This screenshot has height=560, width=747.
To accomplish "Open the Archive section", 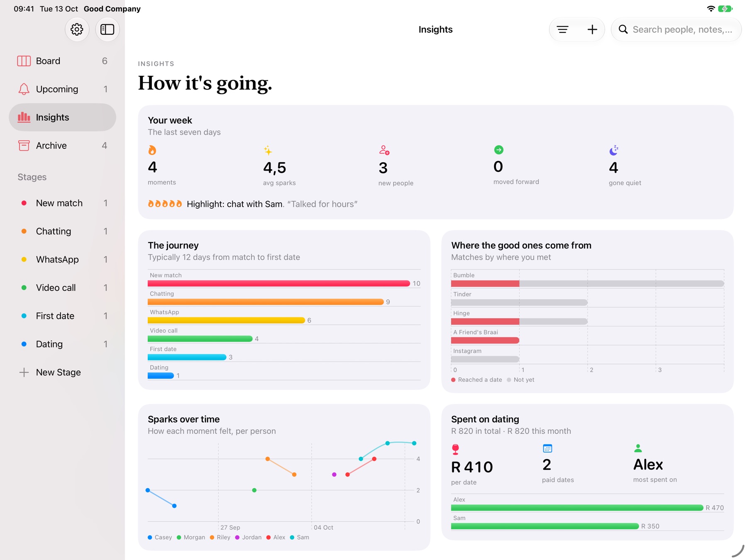I will tap(62, 146).
